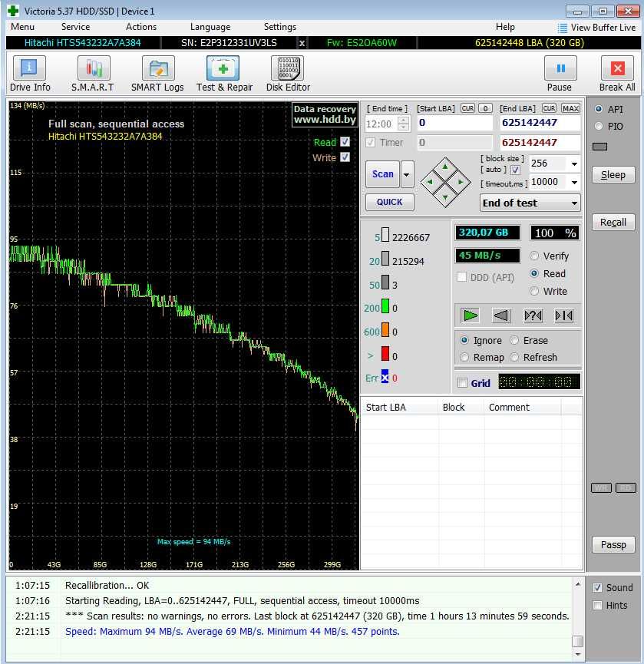Click the red slow block swatch
Image resolution: width=644 pixels, height=664 pixels.
click(385, 354)
